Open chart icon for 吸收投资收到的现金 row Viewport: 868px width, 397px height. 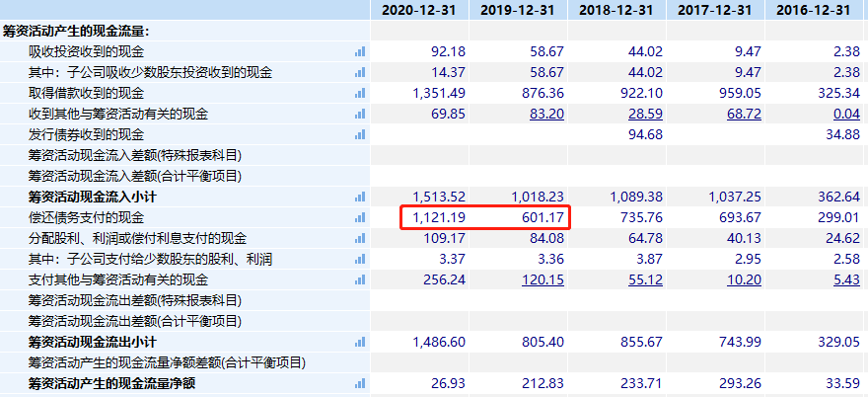359,51
